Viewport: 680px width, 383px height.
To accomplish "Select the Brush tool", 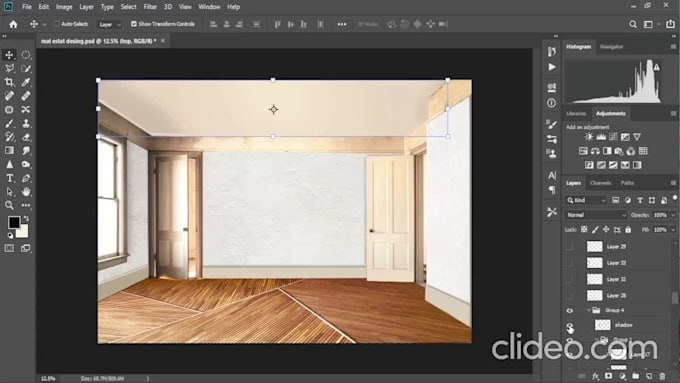I will pos(9,124).
